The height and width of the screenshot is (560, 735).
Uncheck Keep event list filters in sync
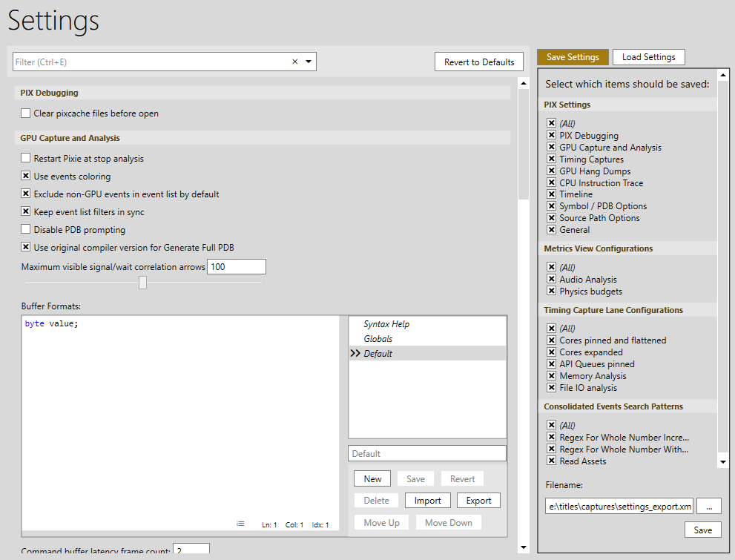tap(26, 211)
